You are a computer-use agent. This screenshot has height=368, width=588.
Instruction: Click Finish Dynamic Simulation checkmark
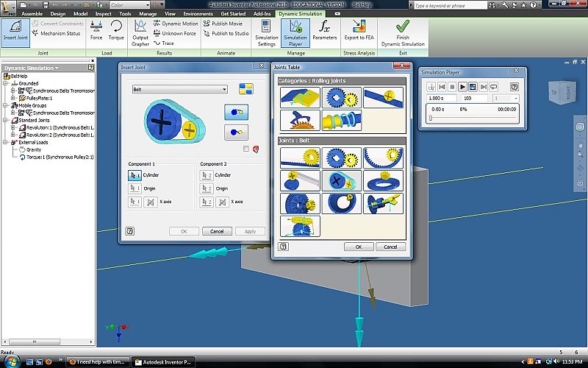(x=403, y=33)
